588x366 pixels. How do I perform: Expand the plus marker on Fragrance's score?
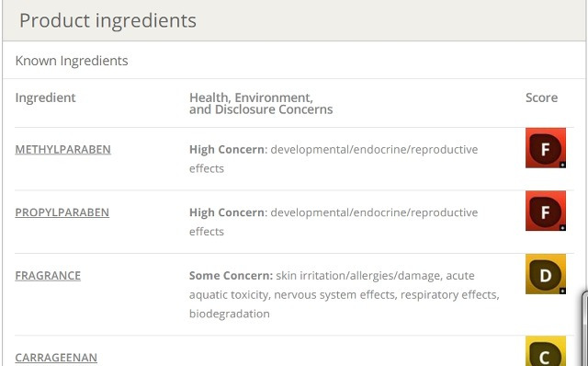tap(562, 291)
